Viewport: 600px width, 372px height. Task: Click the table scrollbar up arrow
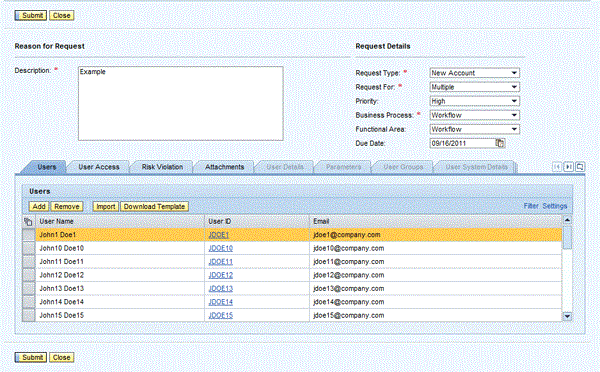pyautogui.click(x=567, y=220)
